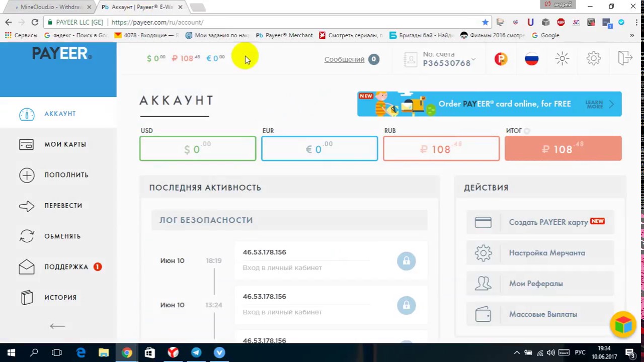Open Настройка Мерчанта action
644x362 pixels.
[x=540, y=253]
